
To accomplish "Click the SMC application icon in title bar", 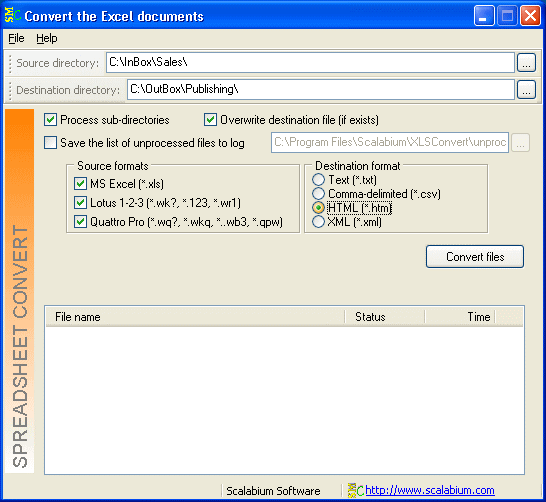I will click(x=13, y=15).
